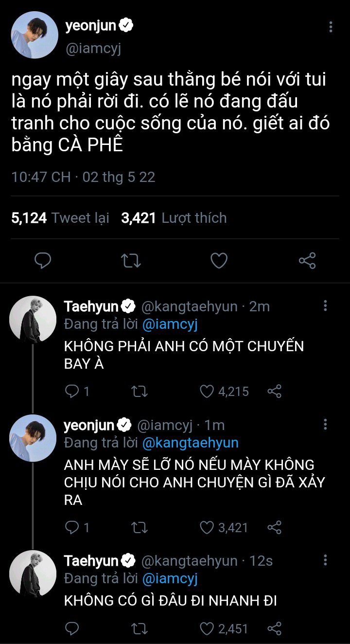The image size is (350, 644).
Task: Open Taehyun's avatar on 2m reply
Action: coord(33,320)
